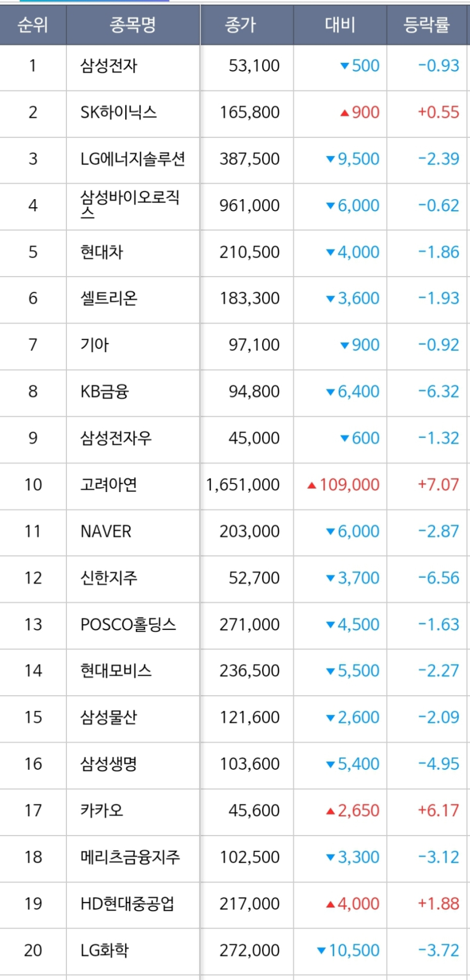Click the blue down arrow in 삼성전자우 row

345,439
